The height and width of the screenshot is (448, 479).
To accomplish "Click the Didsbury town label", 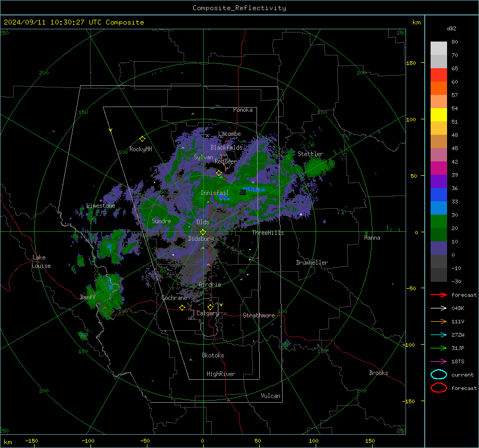I will (x=201, y=239).
